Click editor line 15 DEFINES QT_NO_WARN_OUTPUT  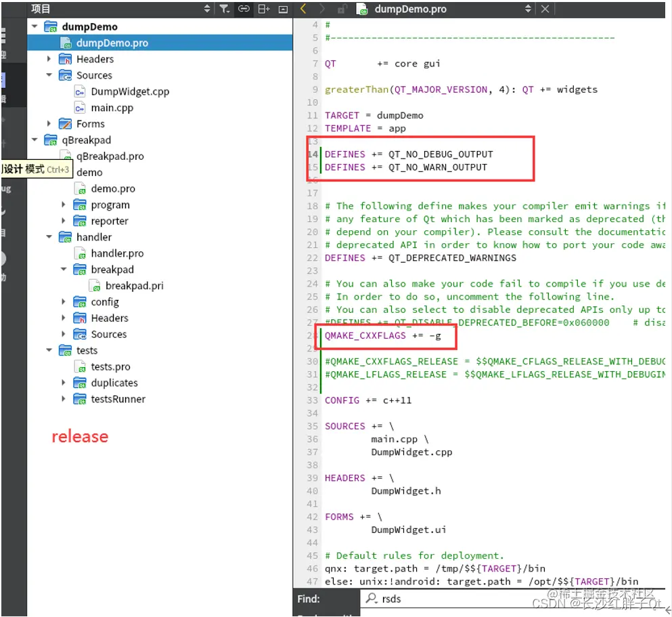click(x=405, y=167)
